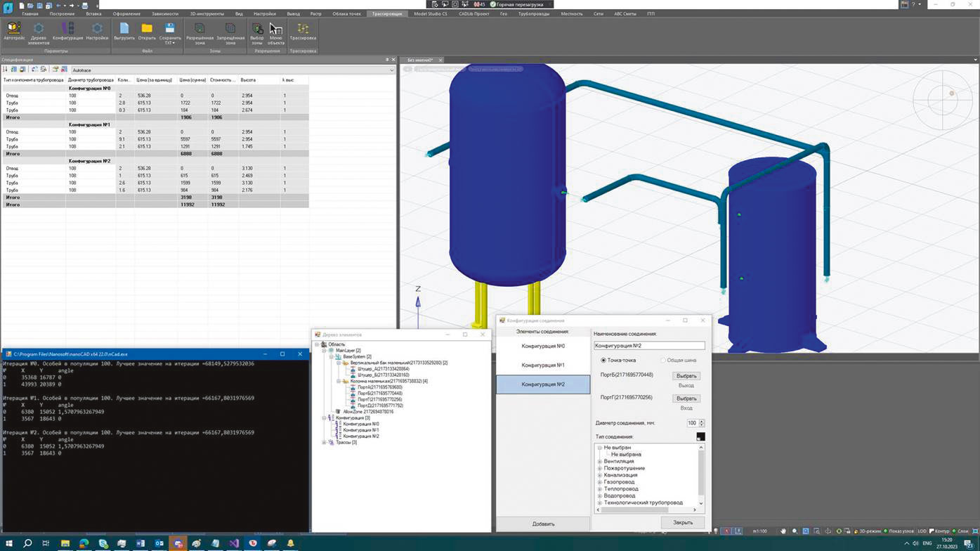
Task: Launch the Трассировка tool icon
Action: (303, 32)
